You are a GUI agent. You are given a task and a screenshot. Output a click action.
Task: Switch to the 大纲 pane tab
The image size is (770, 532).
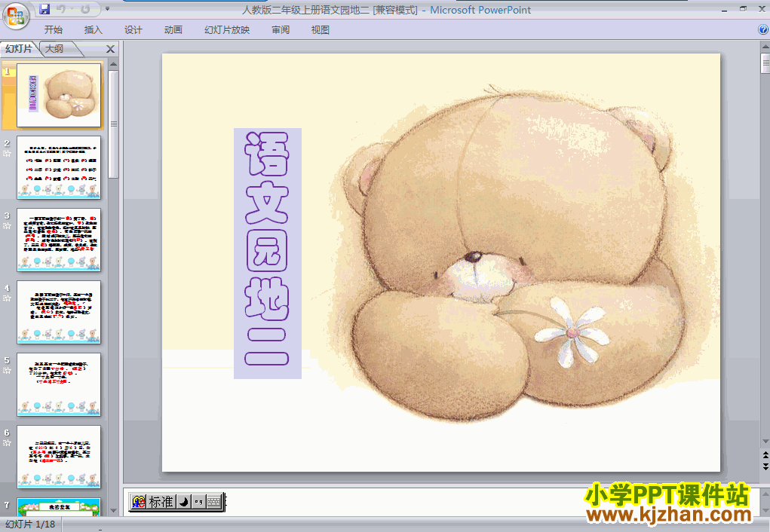click(54, 48)
